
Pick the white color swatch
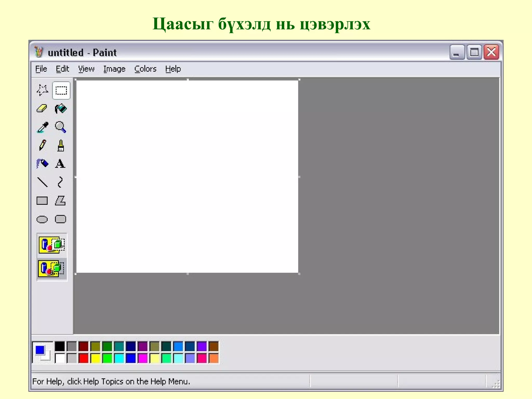(60, 358)
